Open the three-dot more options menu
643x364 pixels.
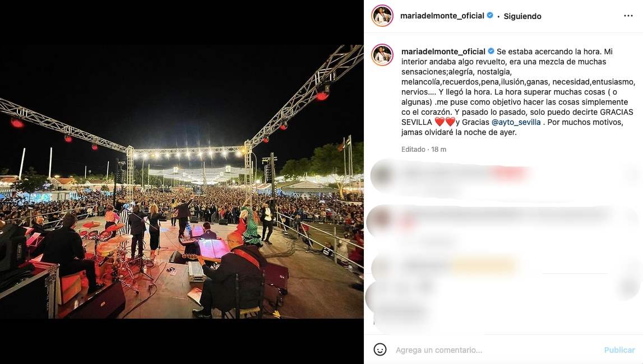(628, 16)
